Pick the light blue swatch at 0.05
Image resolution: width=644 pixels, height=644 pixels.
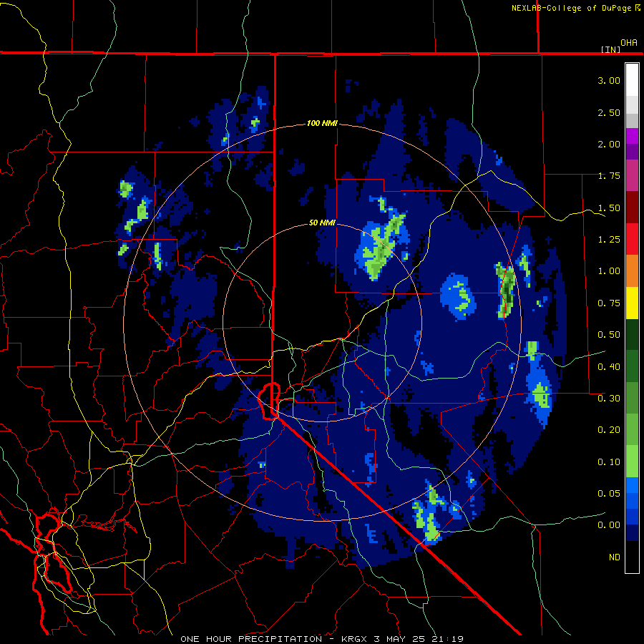(x=632, y=485)
